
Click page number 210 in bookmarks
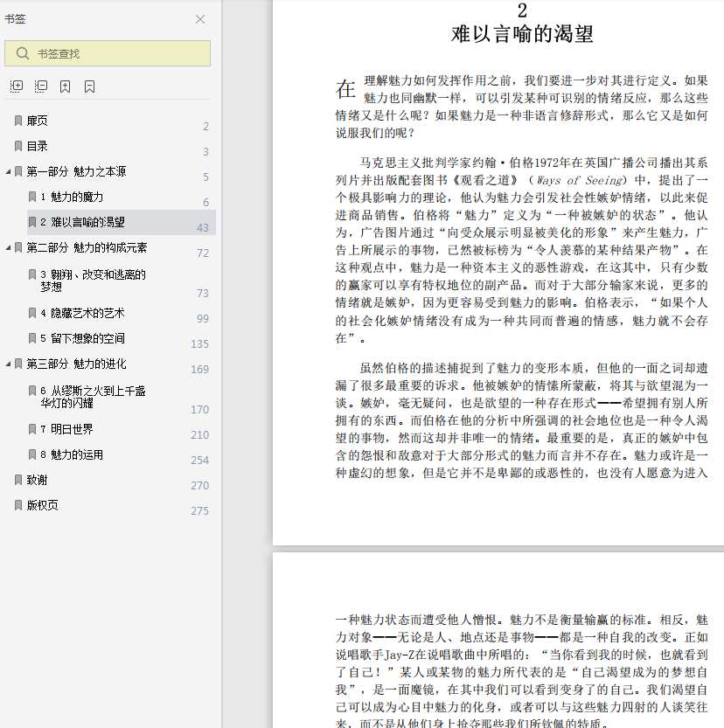(199, 435)
